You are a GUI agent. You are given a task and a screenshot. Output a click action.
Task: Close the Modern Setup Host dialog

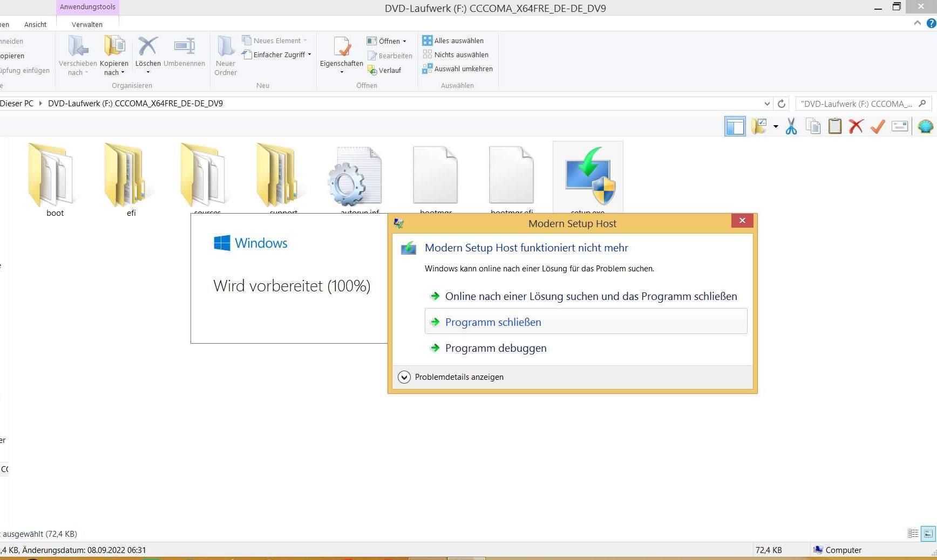tap(742, 221)
